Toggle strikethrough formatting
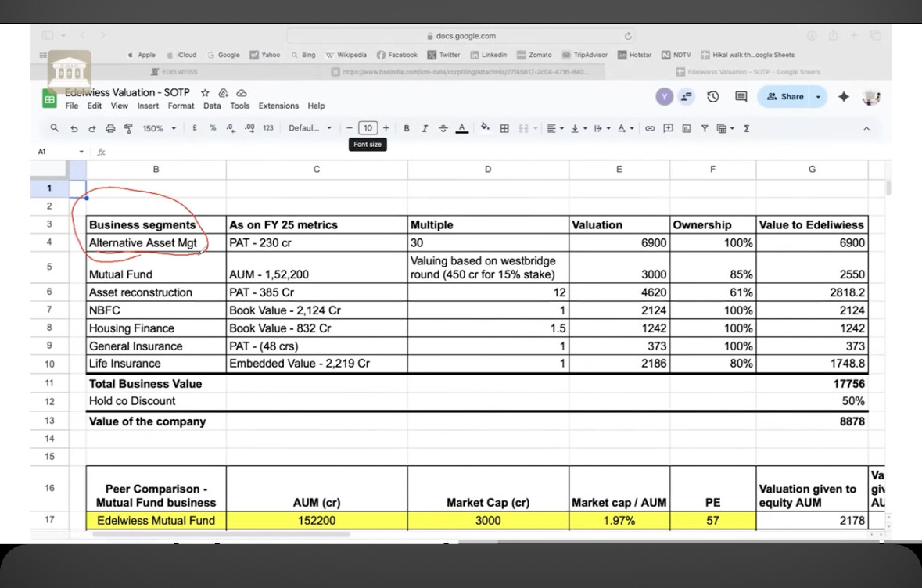This screenshot has height=588, width=922. pos(443,128)
